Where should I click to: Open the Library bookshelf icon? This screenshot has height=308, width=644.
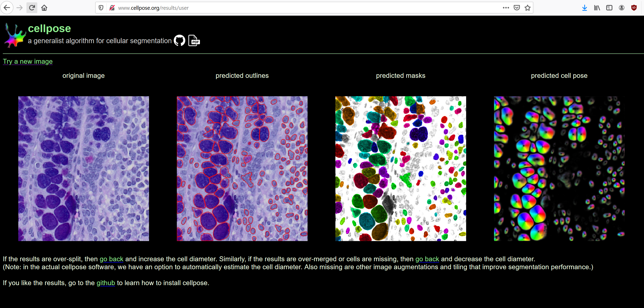[x=597, y=8]
